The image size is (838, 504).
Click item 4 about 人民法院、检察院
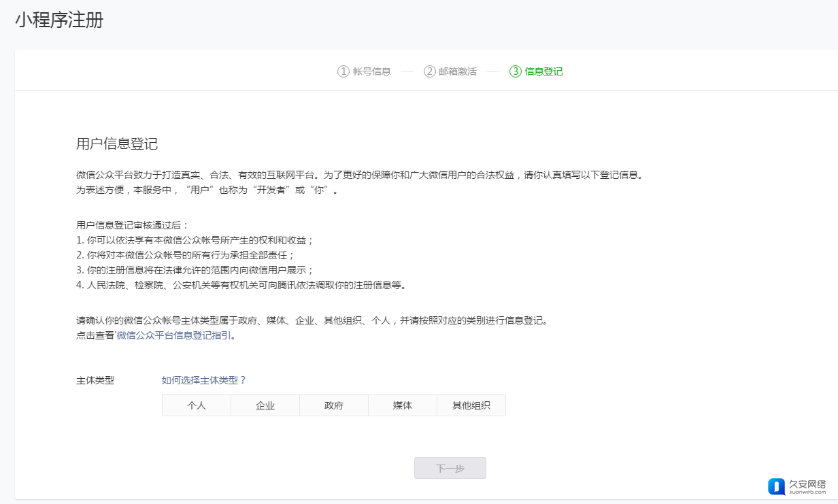pyautogui.click(x=241, y=285)
